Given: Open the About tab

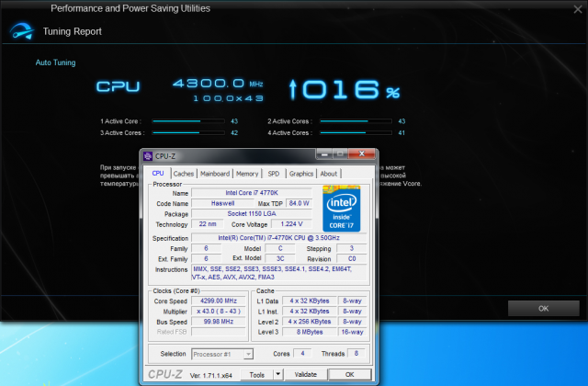Looking at the screenshot, I should click(329, 174).
